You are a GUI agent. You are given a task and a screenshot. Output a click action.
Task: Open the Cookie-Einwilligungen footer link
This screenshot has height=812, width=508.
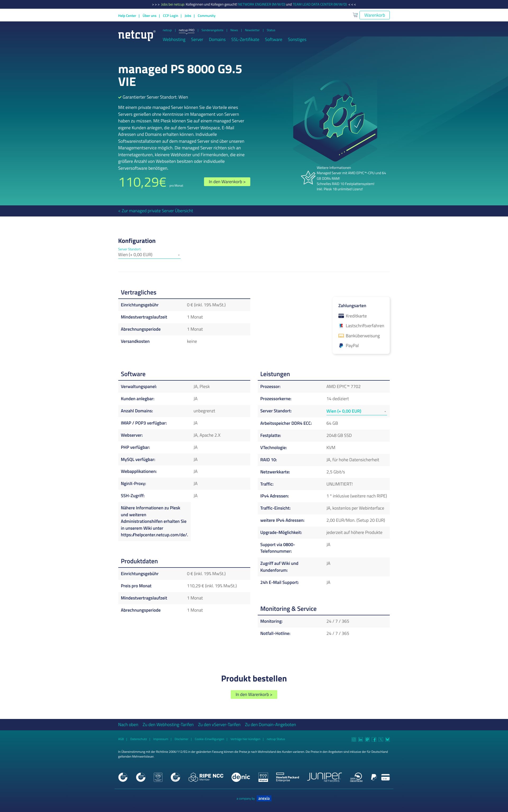point(209,739)
